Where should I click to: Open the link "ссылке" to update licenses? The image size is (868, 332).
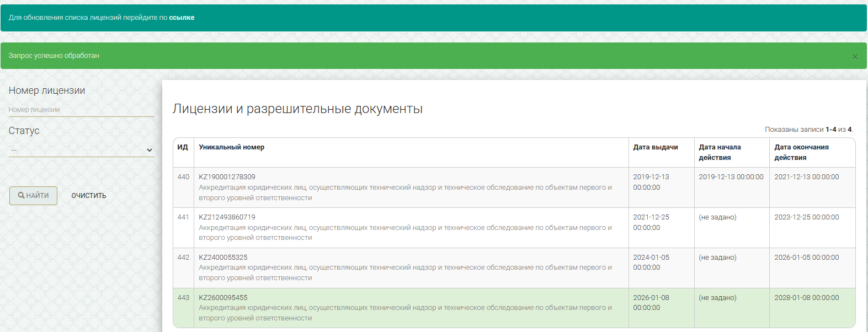coord(182,18)
